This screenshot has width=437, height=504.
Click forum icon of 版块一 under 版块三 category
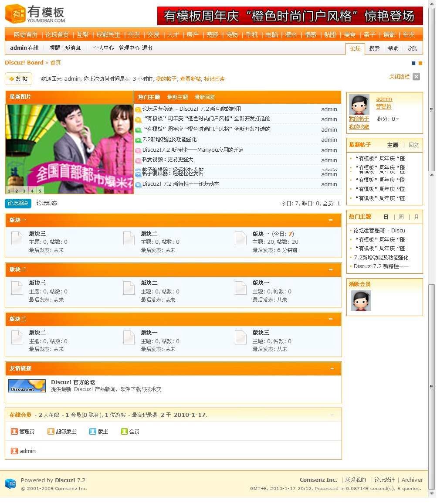tap(129, 337)
